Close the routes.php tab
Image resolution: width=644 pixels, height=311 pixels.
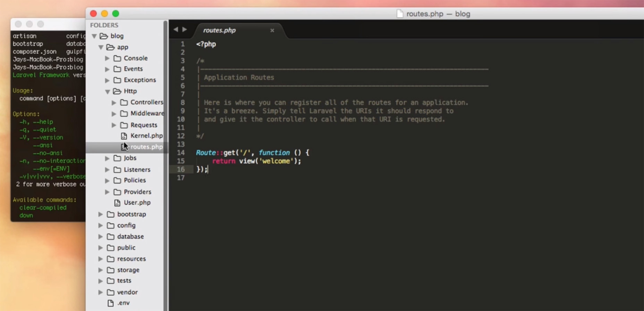click(x=272, y=31)
